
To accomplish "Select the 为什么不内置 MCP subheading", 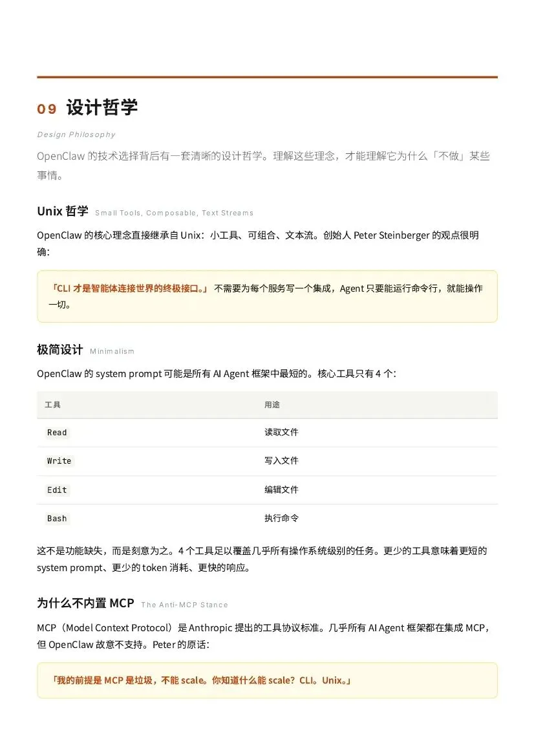I will pos(85,603).
